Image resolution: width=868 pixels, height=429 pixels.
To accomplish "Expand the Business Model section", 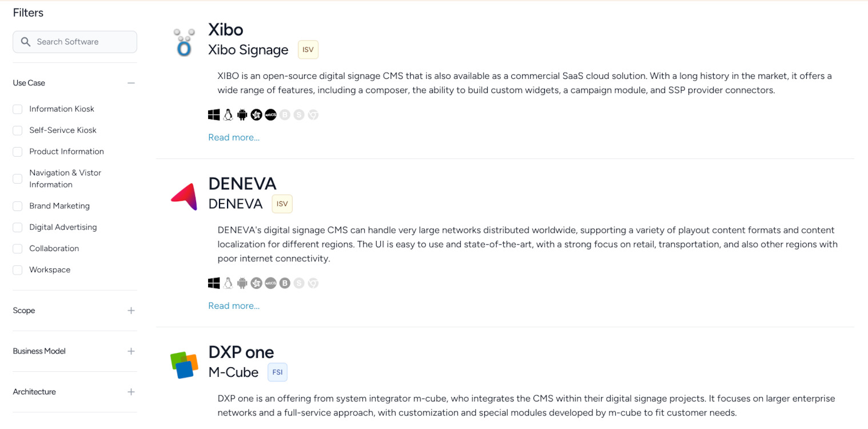I will pos(131,351).
